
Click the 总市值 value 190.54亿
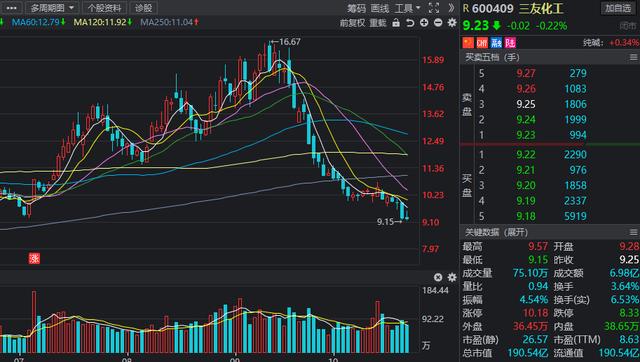click(x=528, y=353)
